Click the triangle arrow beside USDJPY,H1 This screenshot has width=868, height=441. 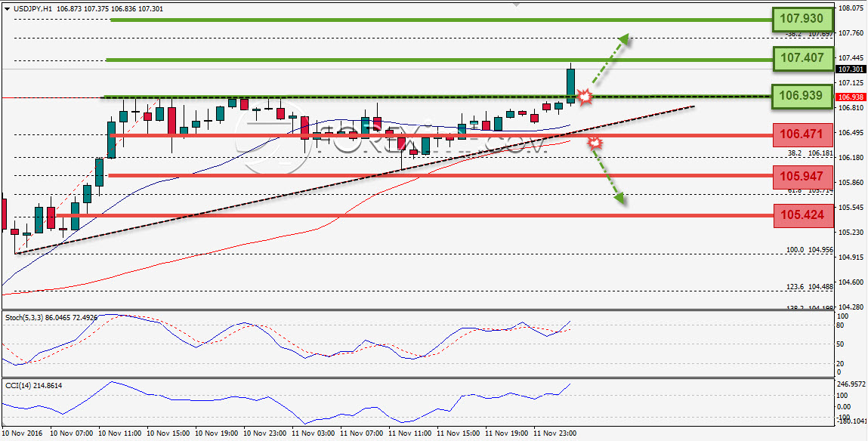[x=7, y=9]
